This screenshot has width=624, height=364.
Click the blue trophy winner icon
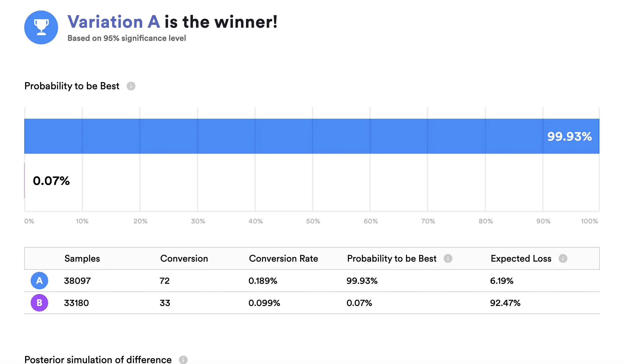(x=41, y=27)
